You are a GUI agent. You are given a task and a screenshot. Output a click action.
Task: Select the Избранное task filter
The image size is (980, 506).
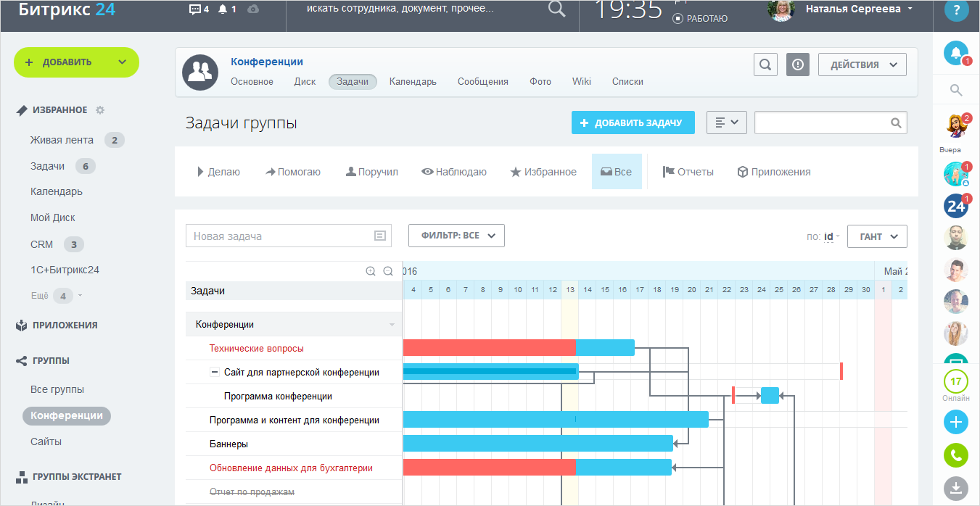click(543, 172)
